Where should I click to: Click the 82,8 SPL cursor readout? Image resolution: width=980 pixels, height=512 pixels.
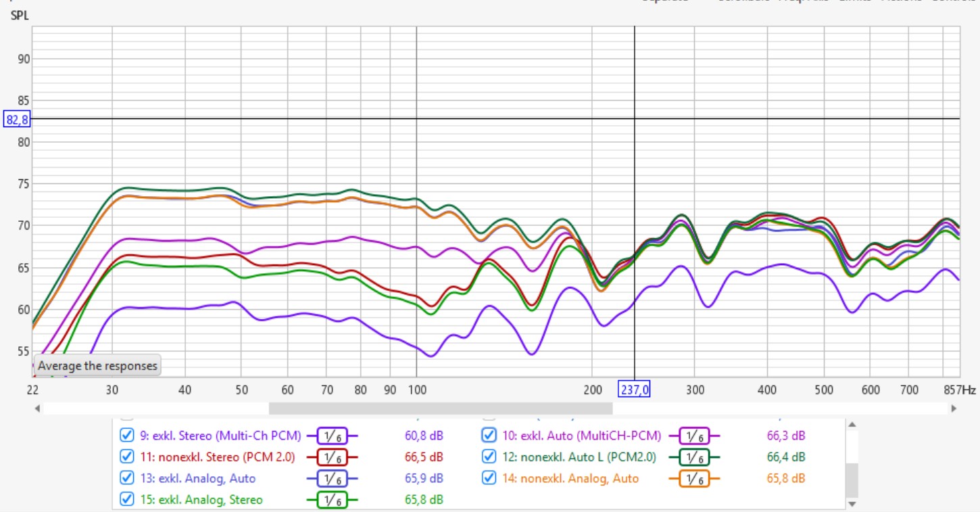pos(16,119)
